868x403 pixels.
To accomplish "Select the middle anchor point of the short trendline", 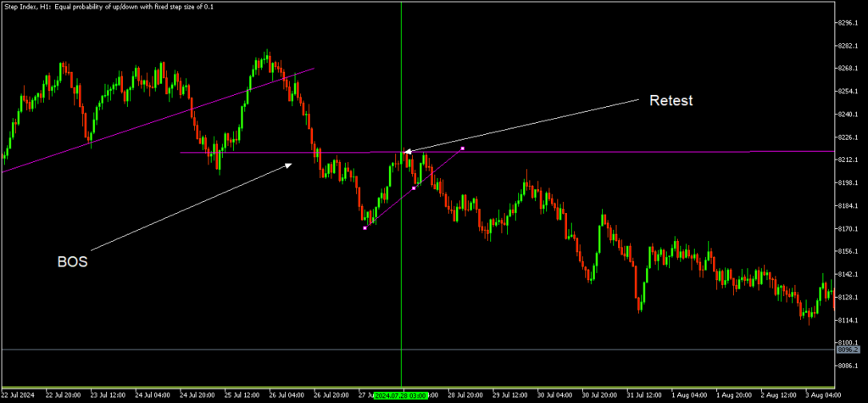I will pyautogui.click(x=414, y=188).
